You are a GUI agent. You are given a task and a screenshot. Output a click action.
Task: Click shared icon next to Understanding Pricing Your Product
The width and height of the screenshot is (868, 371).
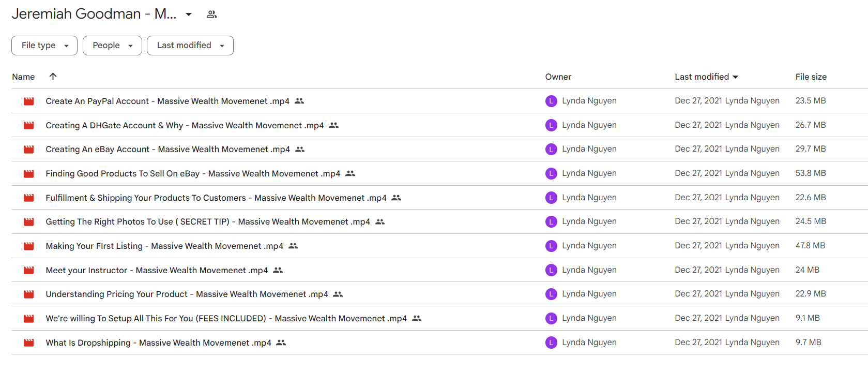[338, 294]
